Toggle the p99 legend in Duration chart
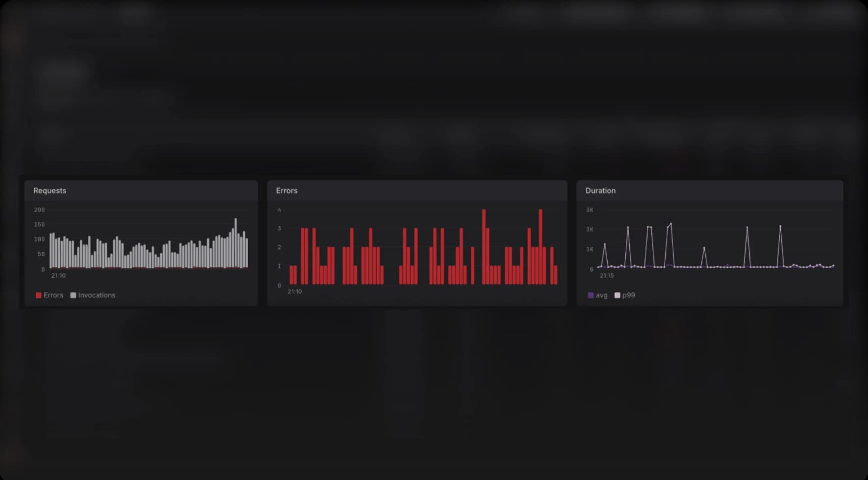868x480 pixels. point(625,295)
